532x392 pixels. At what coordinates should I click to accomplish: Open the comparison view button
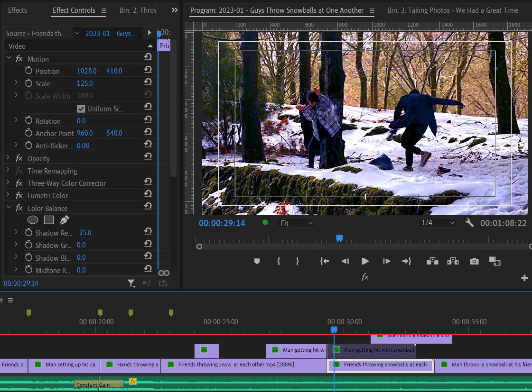click(495, 261)
